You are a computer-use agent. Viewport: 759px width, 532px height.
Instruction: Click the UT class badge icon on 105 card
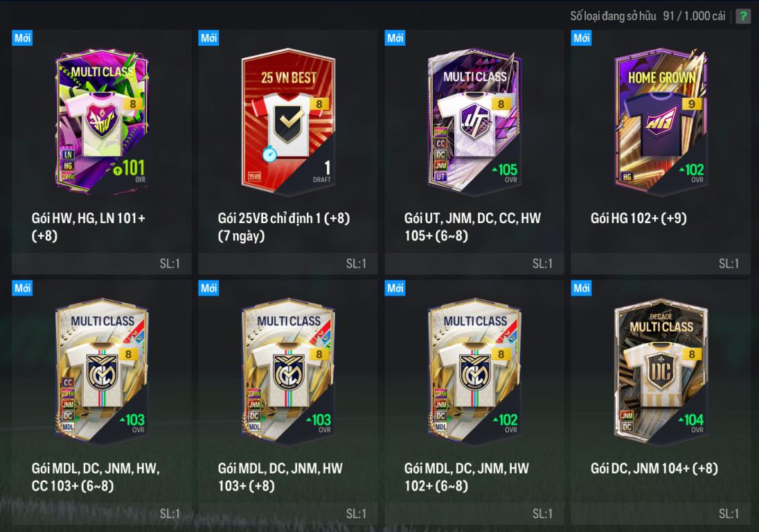pos(440,177)
